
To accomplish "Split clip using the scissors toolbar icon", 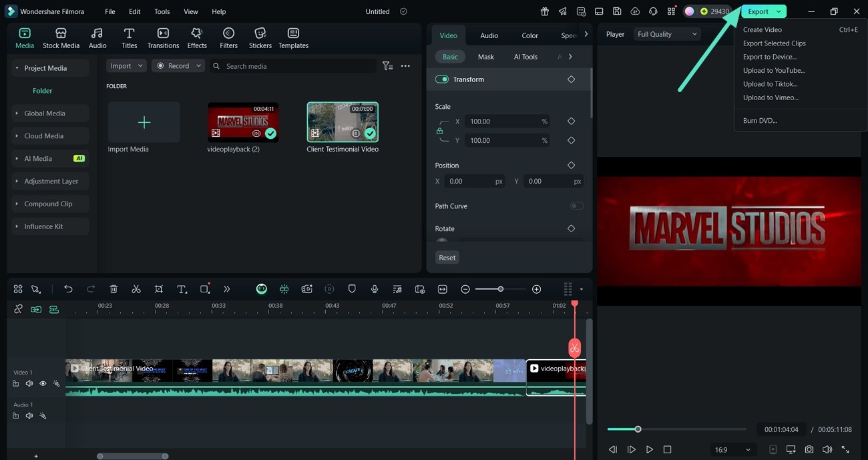I will point(136,289).
